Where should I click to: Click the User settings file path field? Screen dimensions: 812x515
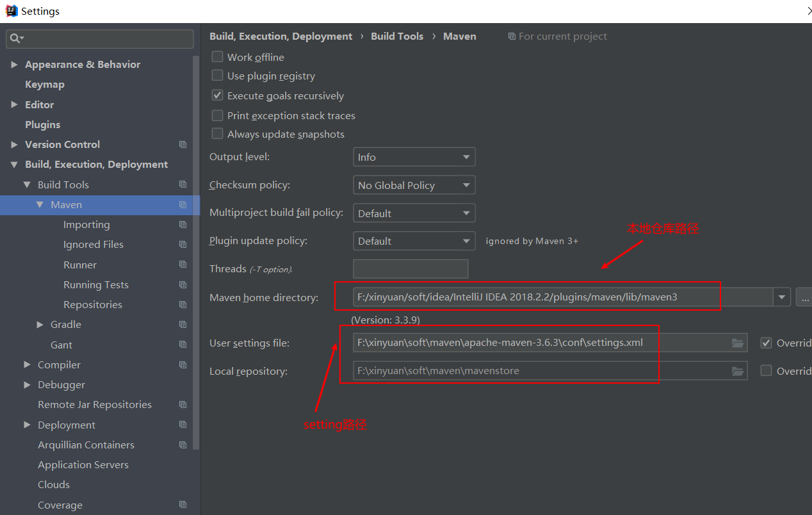pos(550,343)
